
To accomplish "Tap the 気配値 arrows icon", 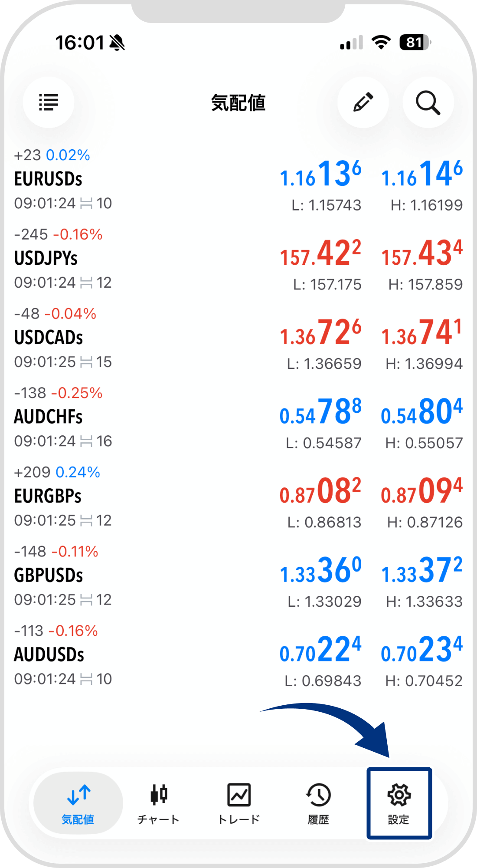I will point(78,795).
